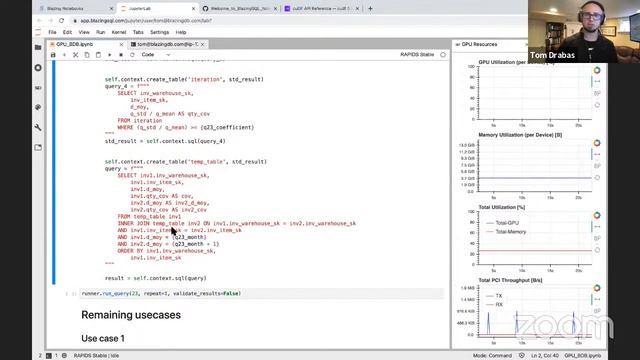Click the Bokeh logo on PCI Throughput chart
The height and width of the screenshot is (360, 640).
coord(597,288)
